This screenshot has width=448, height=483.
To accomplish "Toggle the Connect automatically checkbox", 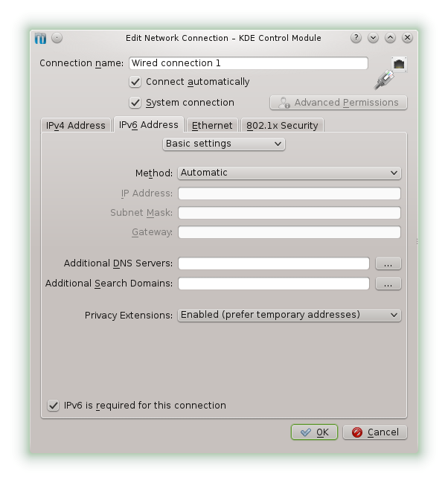I will (135, 82).
